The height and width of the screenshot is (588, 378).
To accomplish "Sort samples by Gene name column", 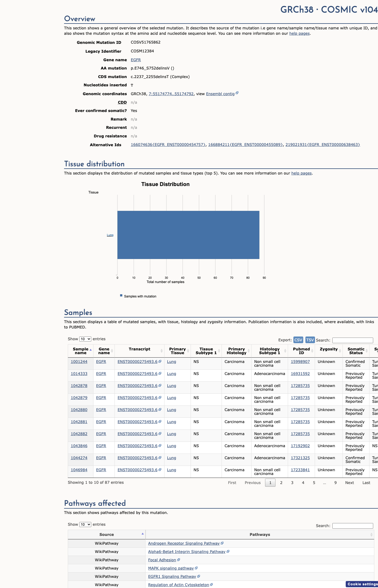I will coord(104,351).
